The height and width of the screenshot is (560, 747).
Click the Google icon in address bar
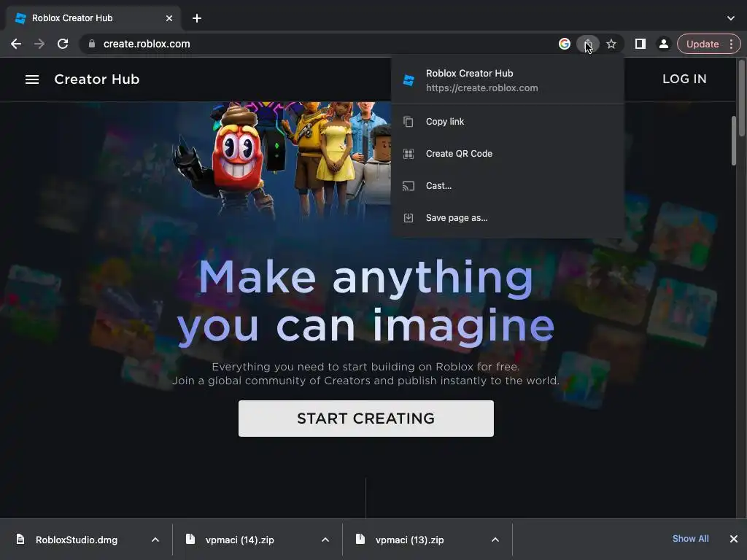tap(565, 44)
